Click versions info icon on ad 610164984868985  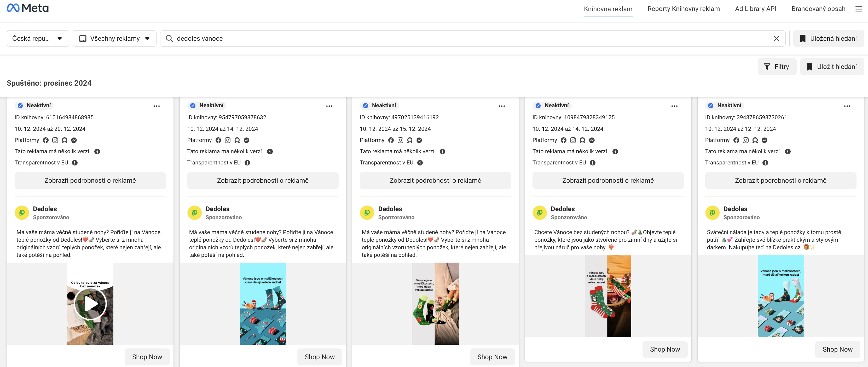[97, 151]
